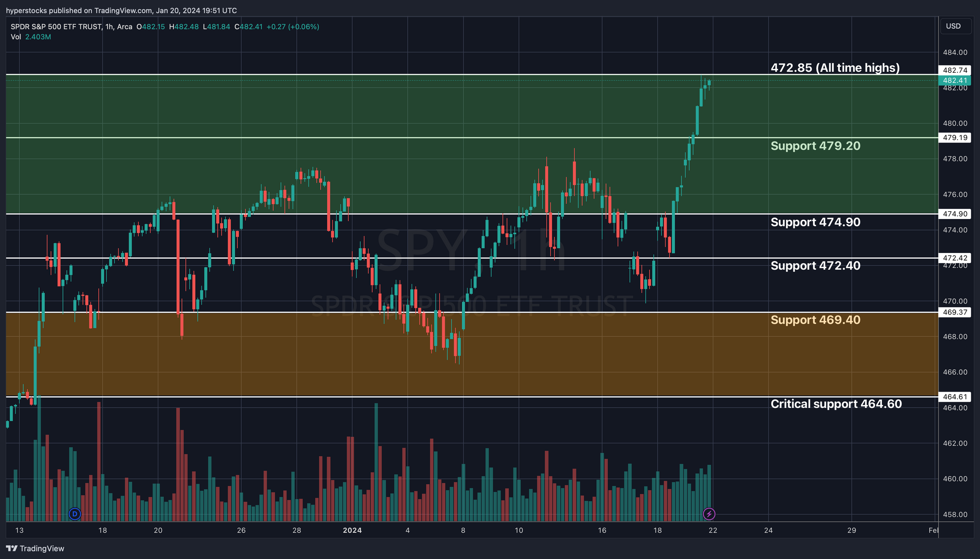Click the dividend 'D' marker icon
Viewport: 980px width, 559px height.
(75, 514)
